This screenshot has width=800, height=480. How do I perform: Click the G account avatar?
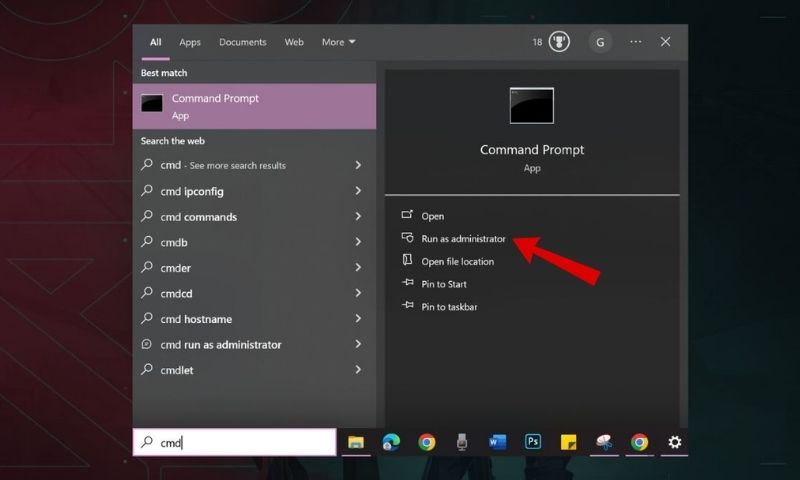point(600,42)
